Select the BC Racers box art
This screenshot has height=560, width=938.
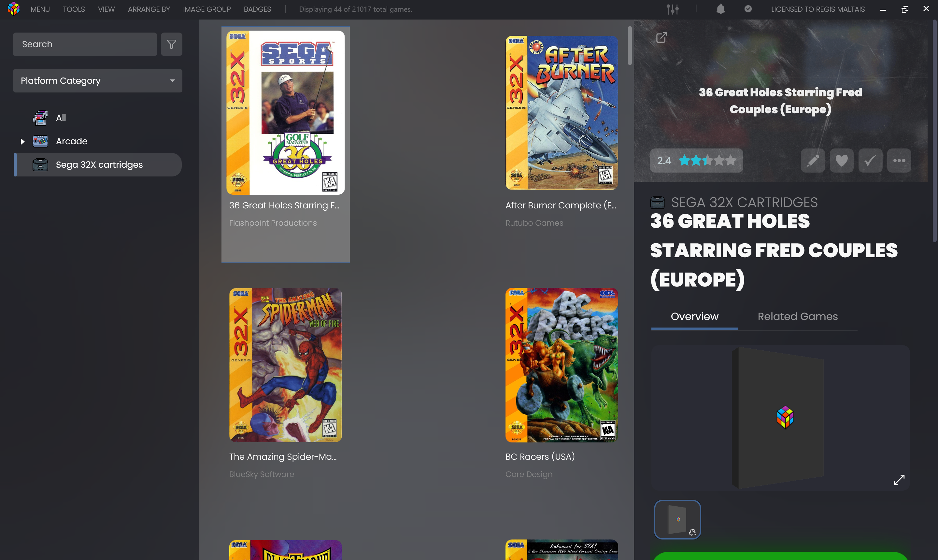[x=562, y=365]
